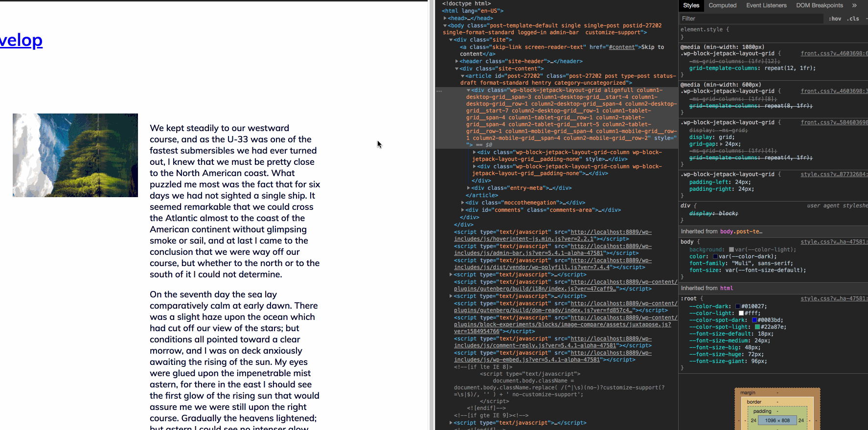Open the --color-spot-light #22a87e swatch
This screenshot has height=430, width=868.
click(757, 327)
